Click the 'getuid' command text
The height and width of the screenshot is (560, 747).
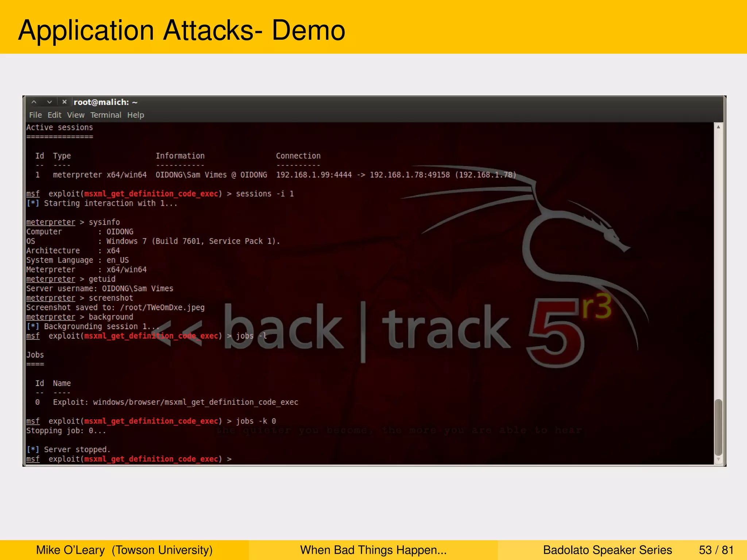(x=102, y=279)
